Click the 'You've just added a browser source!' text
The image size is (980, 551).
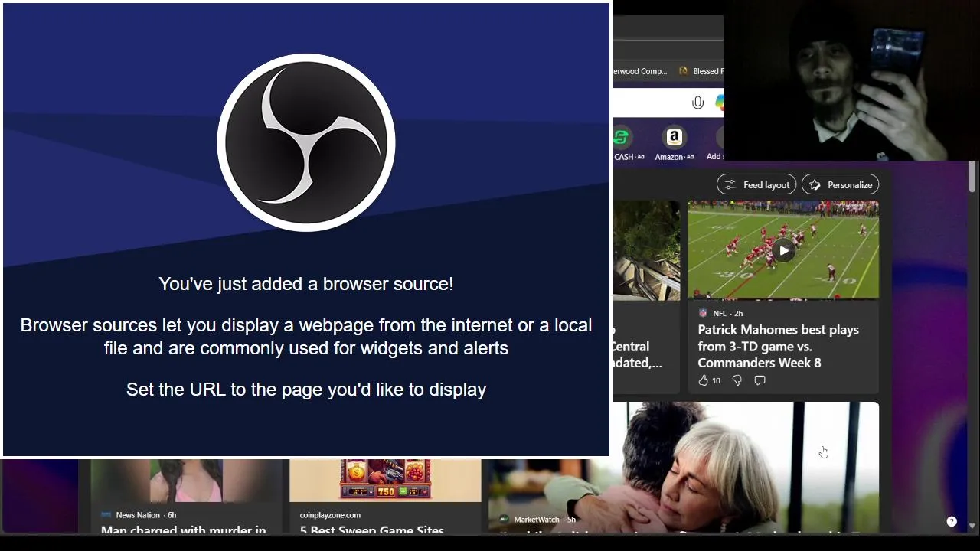pyautogui.click(x=306, y=284)
